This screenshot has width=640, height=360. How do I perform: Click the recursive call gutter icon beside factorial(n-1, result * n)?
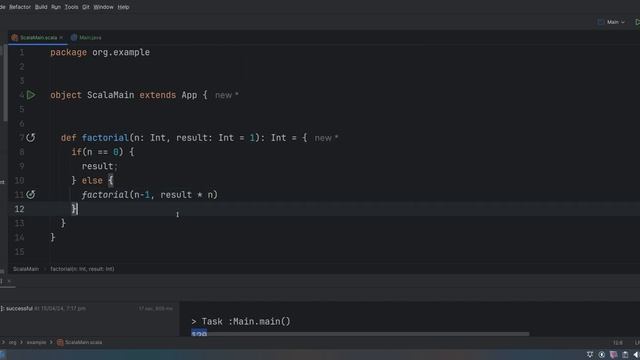31,194
